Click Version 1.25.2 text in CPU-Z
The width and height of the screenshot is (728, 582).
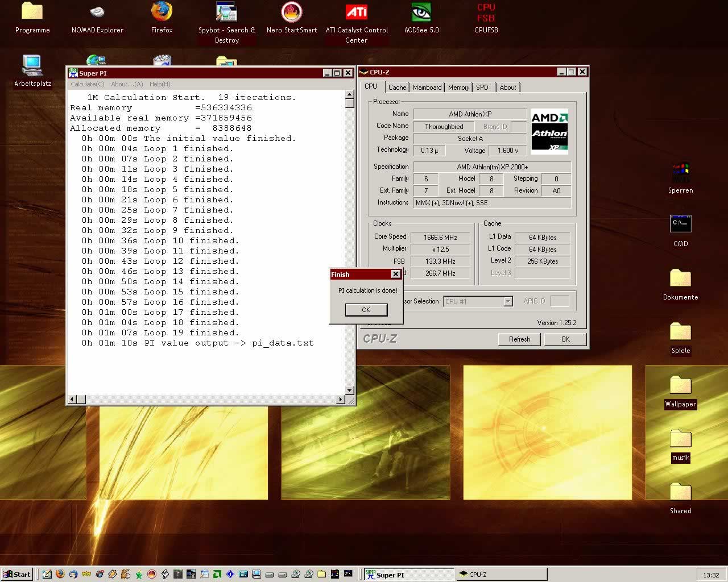pyautogui.click(x=557, y=323)
